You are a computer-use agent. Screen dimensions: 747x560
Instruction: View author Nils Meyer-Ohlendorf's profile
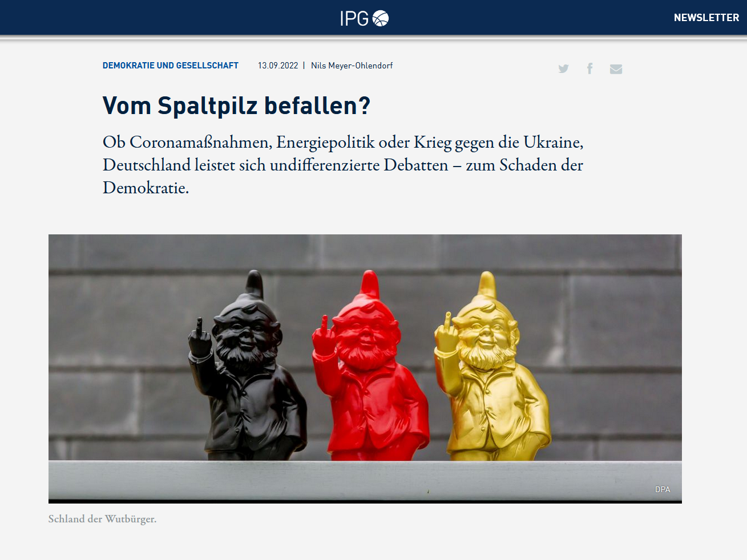[352, 66]
